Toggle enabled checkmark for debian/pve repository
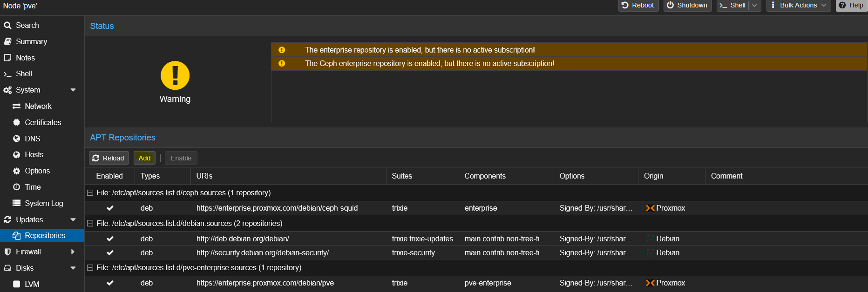 (110, 283)
